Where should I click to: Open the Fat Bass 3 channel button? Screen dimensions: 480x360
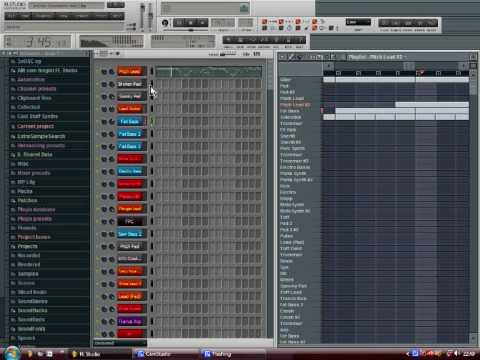pyautogui.click(x=131, y=147)
